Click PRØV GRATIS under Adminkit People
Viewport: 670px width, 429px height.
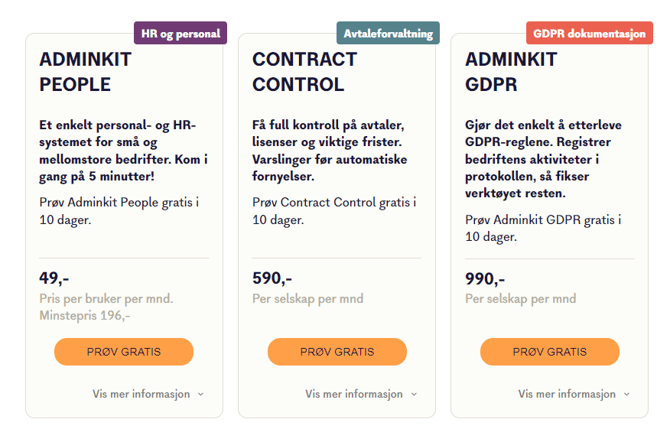124,352
